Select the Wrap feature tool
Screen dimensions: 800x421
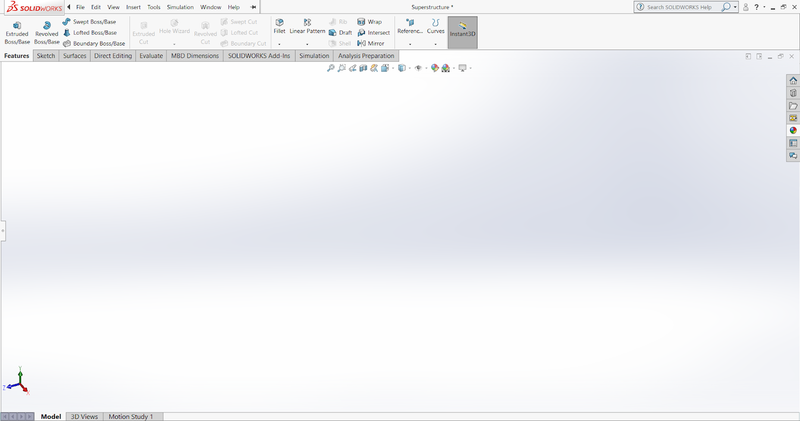tap(369, 21)
